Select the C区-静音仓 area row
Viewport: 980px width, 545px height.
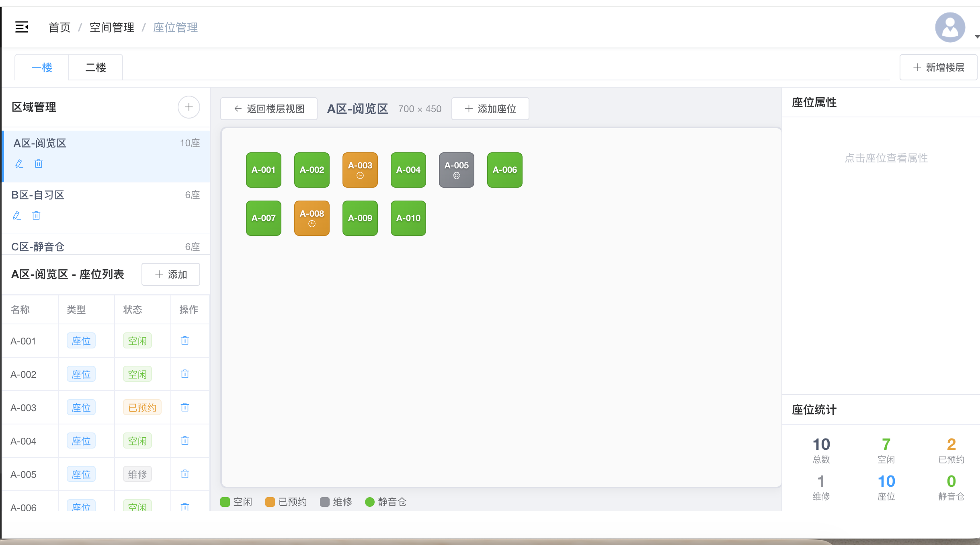106,244
